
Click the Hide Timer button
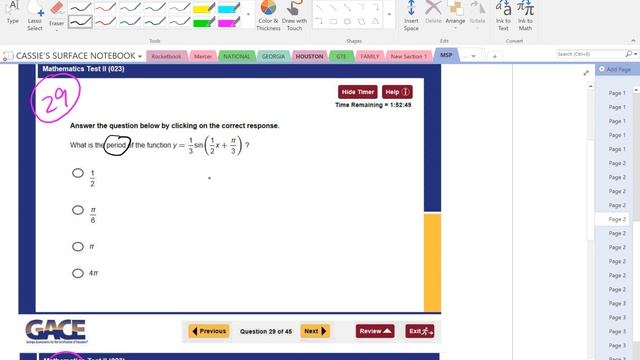tap(358, 92)
